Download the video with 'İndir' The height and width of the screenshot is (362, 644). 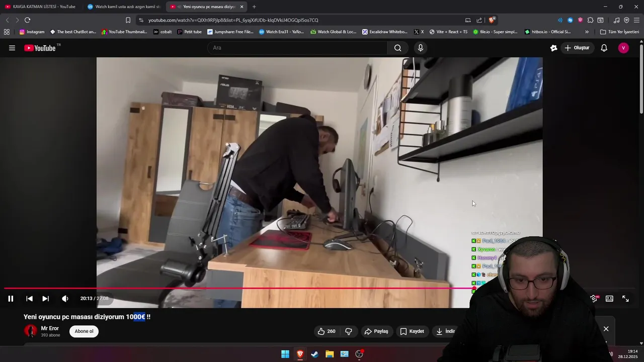445,331
